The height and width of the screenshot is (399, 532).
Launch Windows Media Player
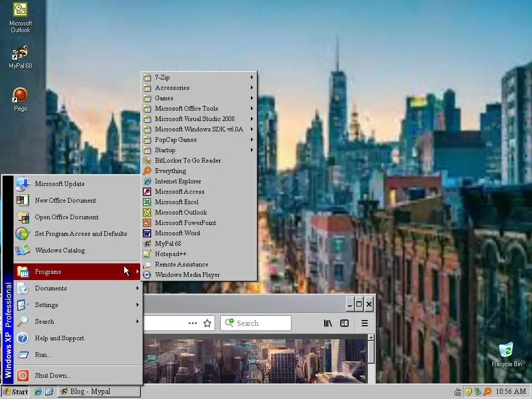pos(199,275)
